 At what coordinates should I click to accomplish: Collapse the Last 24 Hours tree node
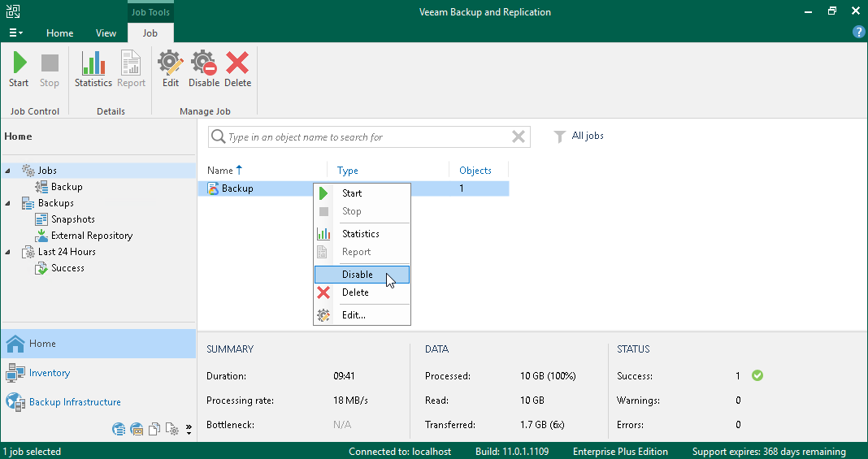point(8,252)
